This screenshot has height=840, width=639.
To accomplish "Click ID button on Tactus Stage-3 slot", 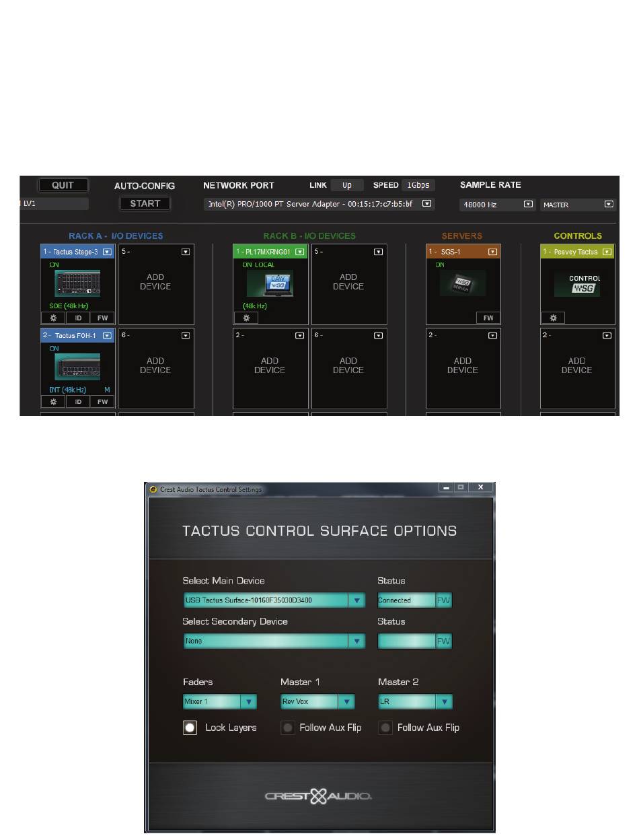I will tap(78, 318).
